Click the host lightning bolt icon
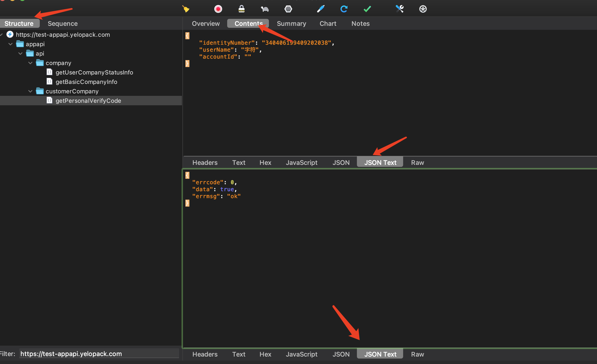The height and width of the screenshot is (364, 597). click(x=10, y=34)
